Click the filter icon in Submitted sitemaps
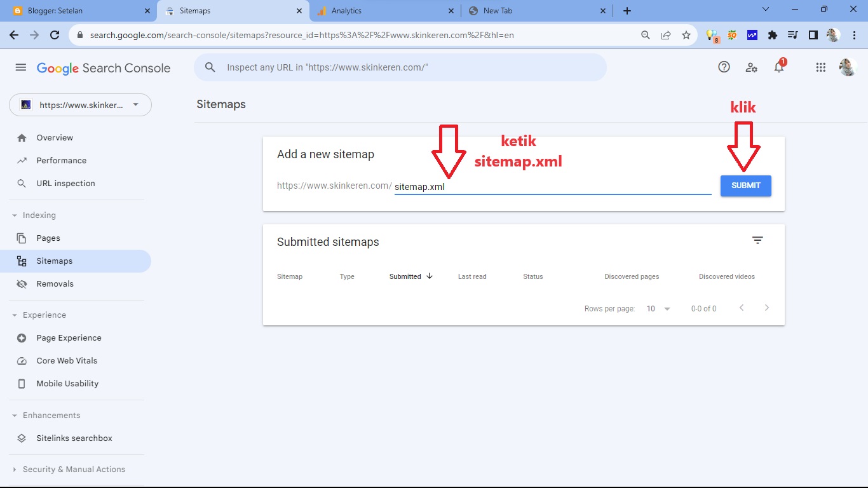 (757, 240)
